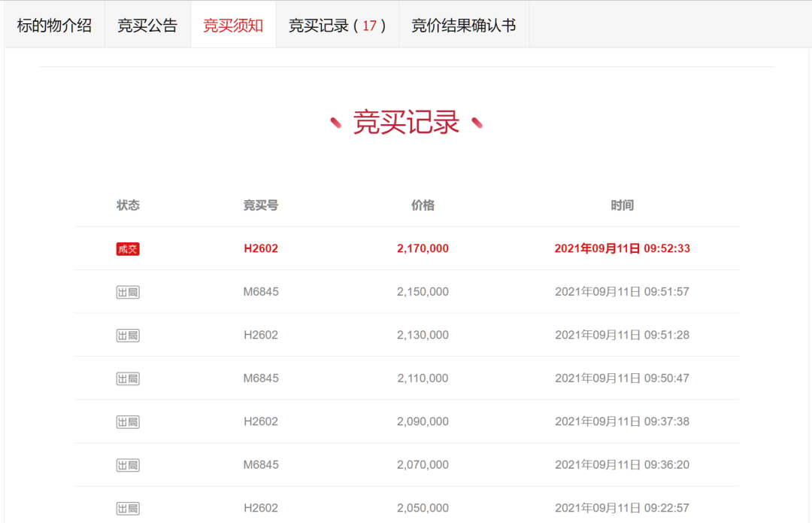Select the 价格 column header
The width and height of the screenshot is (812, 523).
[x=423, y=205]
